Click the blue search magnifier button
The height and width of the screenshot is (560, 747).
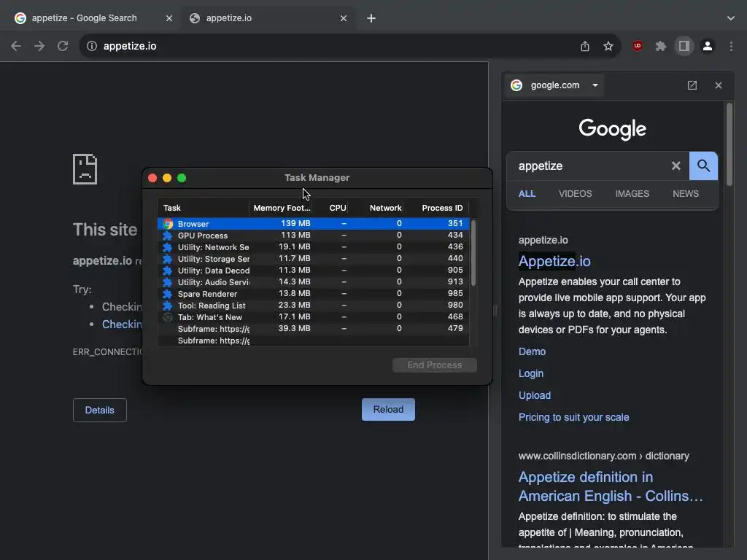[x=703, y=166]
